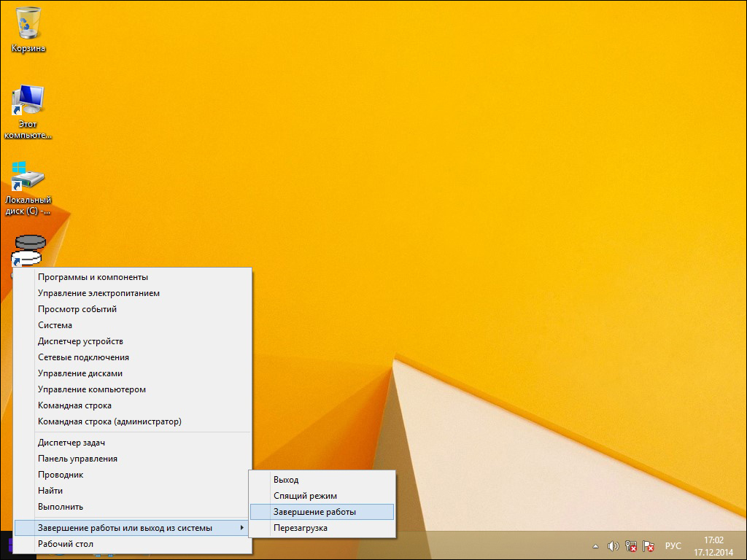Click the Action Center flag icon

[649, 545]
